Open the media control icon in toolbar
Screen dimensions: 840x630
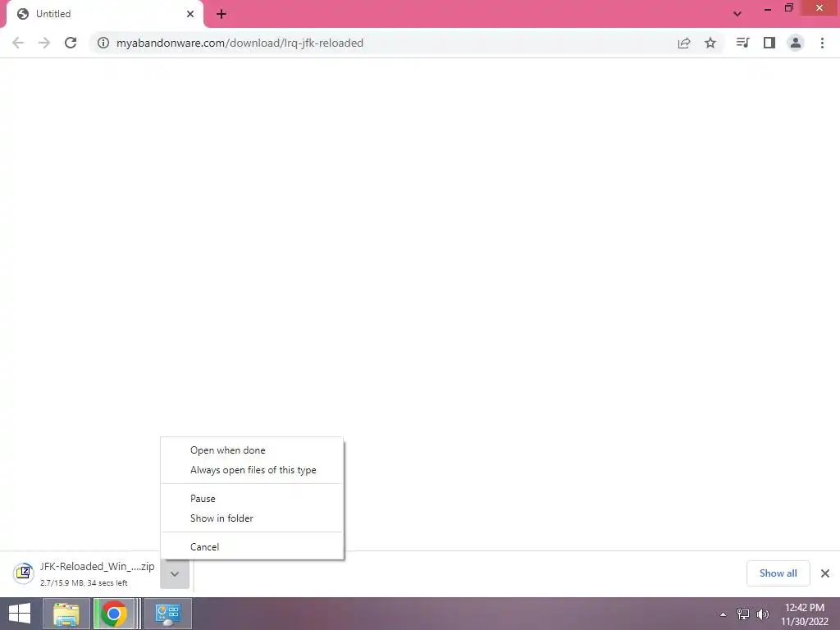742,43
